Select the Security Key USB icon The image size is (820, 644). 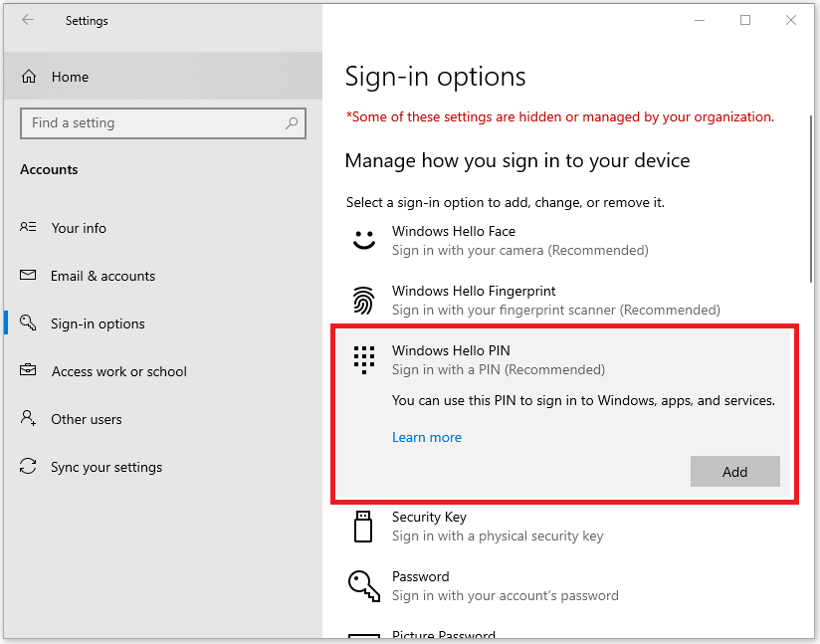pos(363,526)
